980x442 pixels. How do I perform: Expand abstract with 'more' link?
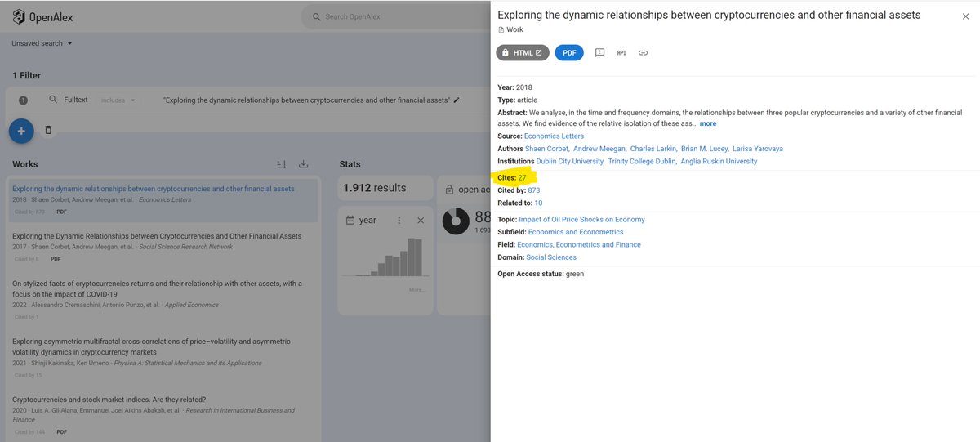pyautogui.click(x=708, y=123)
